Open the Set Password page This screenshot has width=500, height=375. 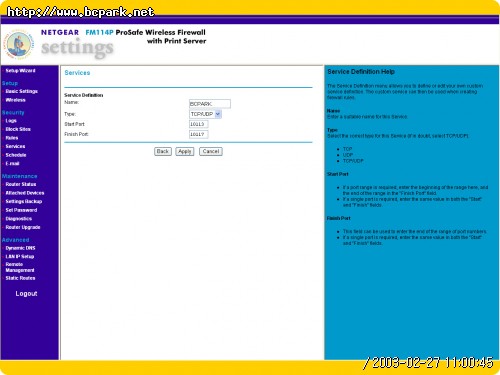click(x=21, y=210)
